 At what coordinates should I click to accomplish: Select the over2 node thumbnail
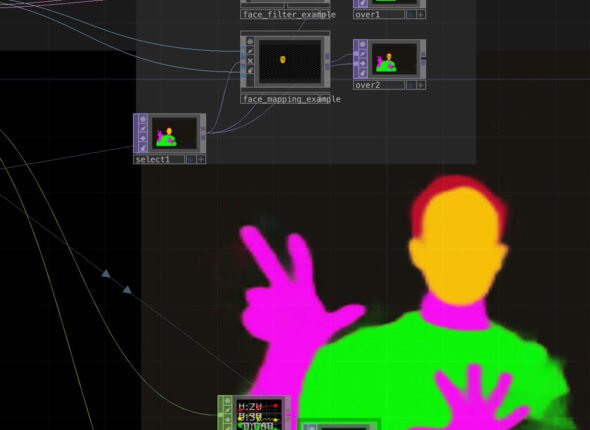[394, 59]
